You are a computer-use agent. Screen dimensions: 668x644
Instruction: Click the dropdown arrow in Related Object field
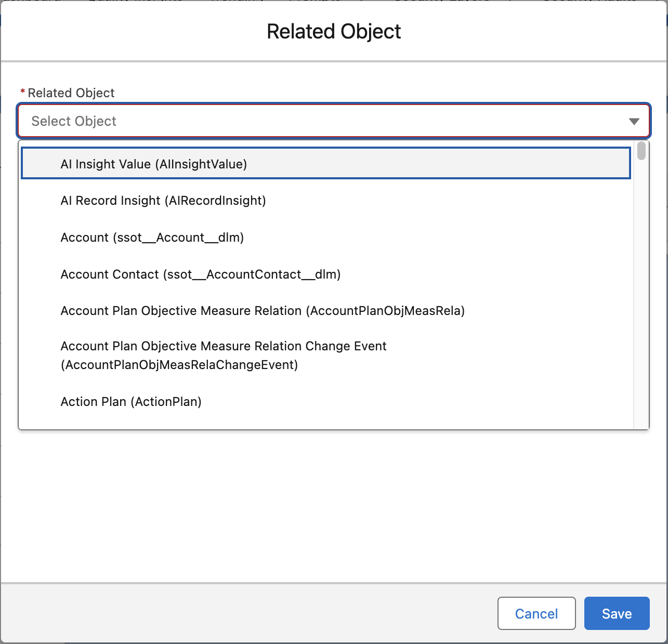[634, 121]
